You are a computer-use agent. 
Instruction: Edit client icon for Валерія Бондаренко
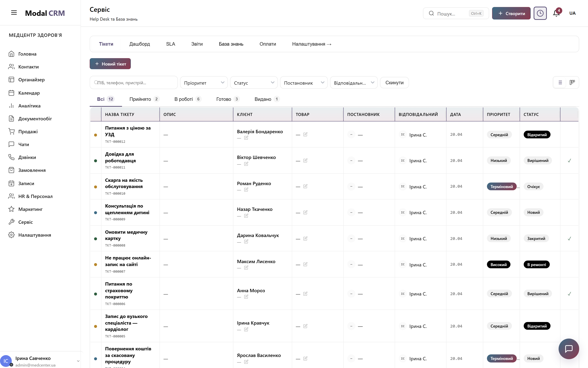[x=246, y=138]
